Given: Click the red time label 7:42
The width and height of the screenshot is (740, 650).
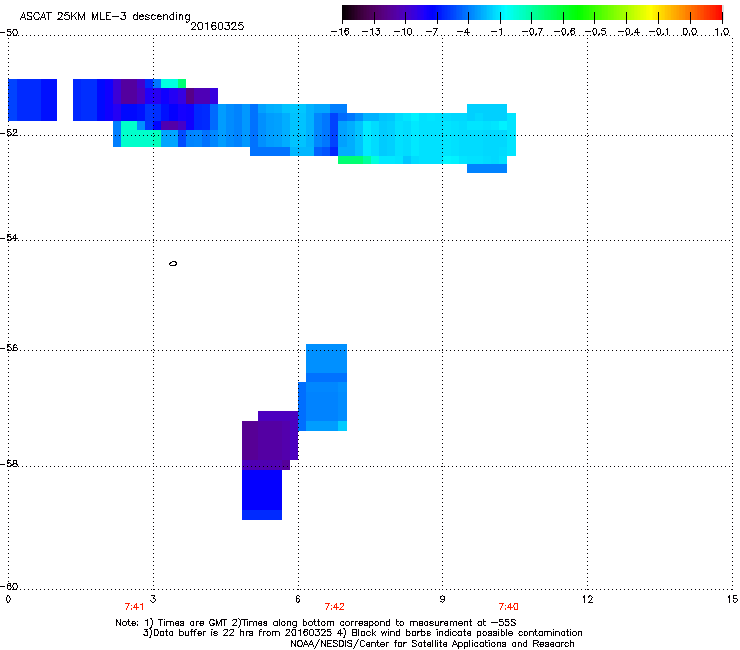Looking at the screenshot, I should point(334,607).
